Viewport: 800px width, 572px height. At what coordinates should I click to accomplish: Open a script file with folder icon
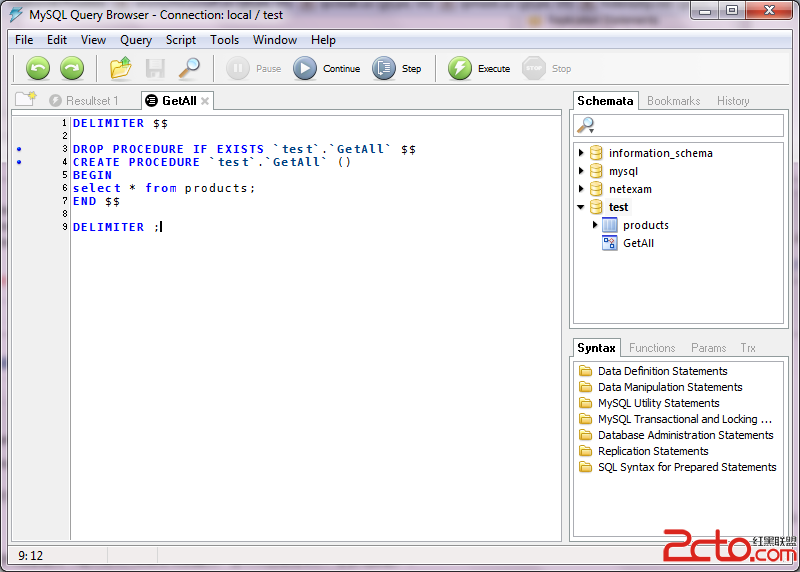click(121, 68)
